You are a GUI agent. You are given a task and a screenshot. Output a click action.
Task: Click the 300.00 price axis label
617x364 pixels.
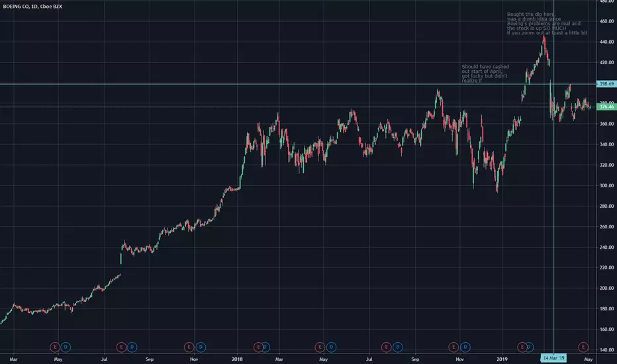pos(606,185)
